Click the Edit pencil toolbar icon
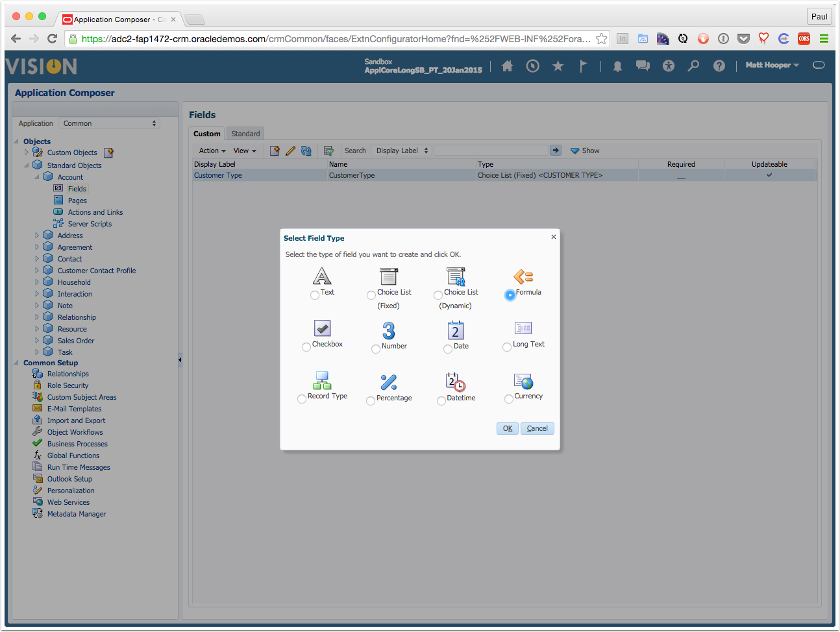The width and height of the screenshot is (840, 632). (290, 151)
